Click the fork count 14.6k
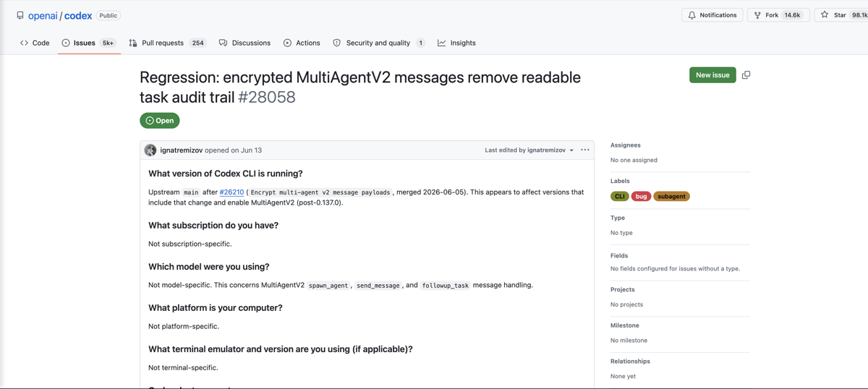This screenshot has width=868, height=389. (792, 14)
